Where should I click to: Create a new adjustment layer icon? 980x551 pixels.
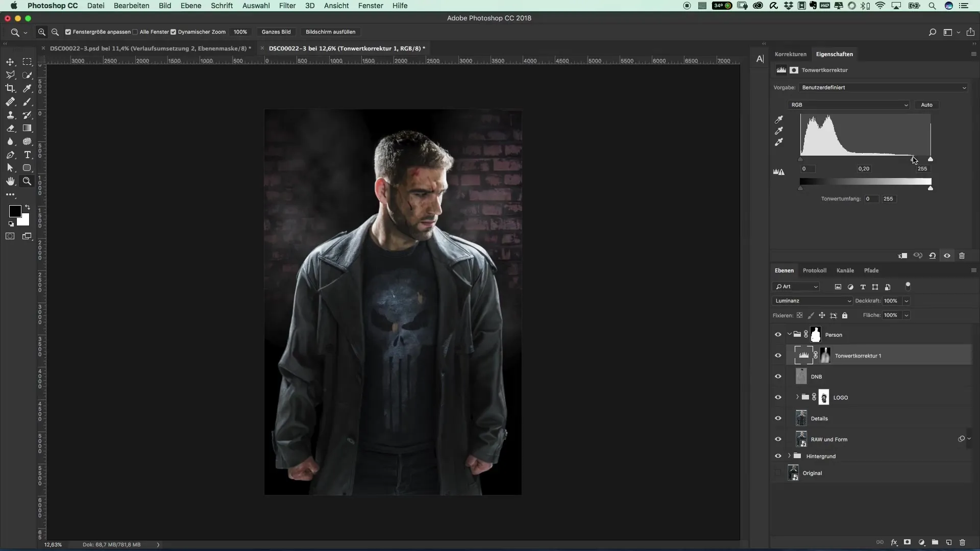921,542
